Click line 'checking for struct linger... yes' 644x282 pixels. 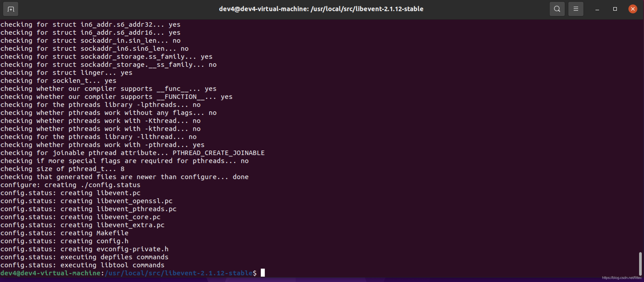pos(66,73)
